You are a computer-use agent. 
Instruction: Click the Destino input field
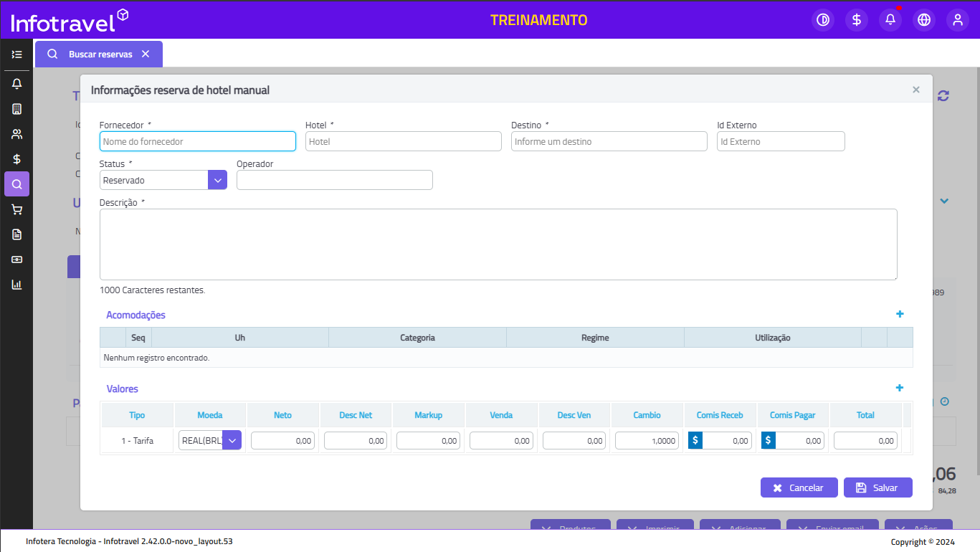[609, 141]
